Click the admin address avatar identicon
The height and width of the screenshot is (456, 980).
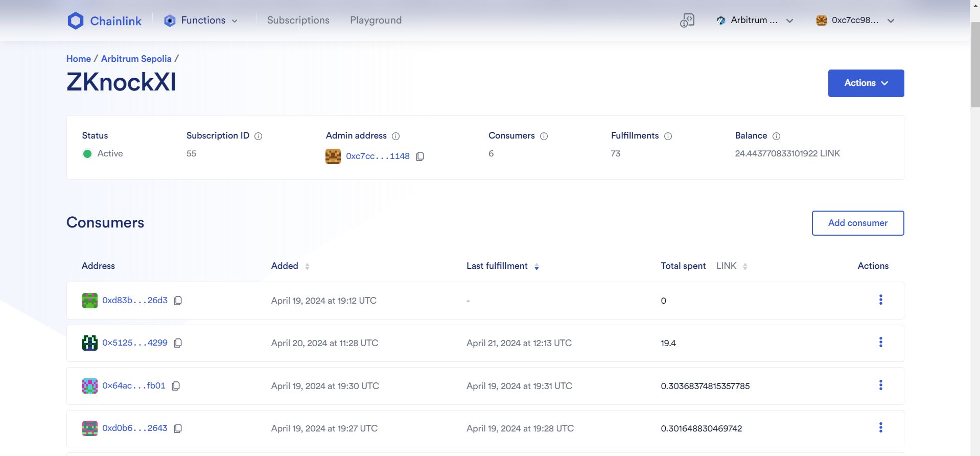point(333,156)
